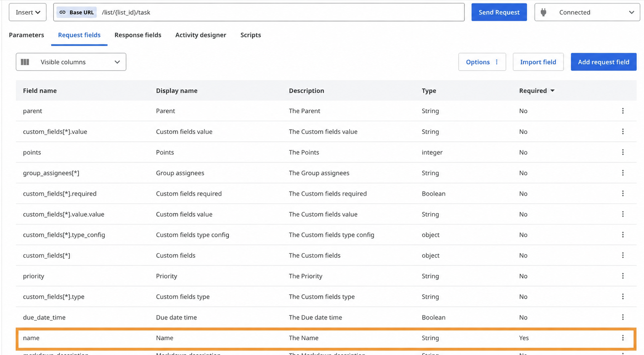This screenshot has width=644, height=355.
Task: Open the Scripts tab
Action: point(251,35)
